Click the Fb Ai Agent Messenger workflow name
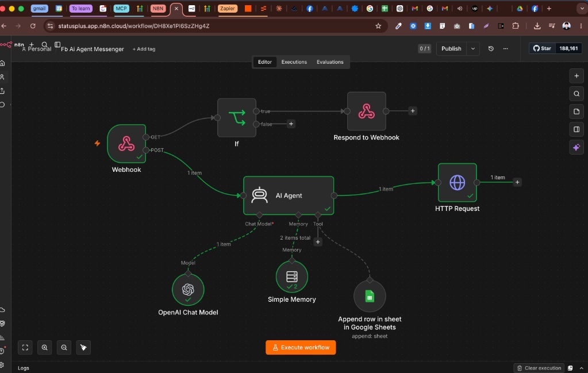 [x=92, y=49]
